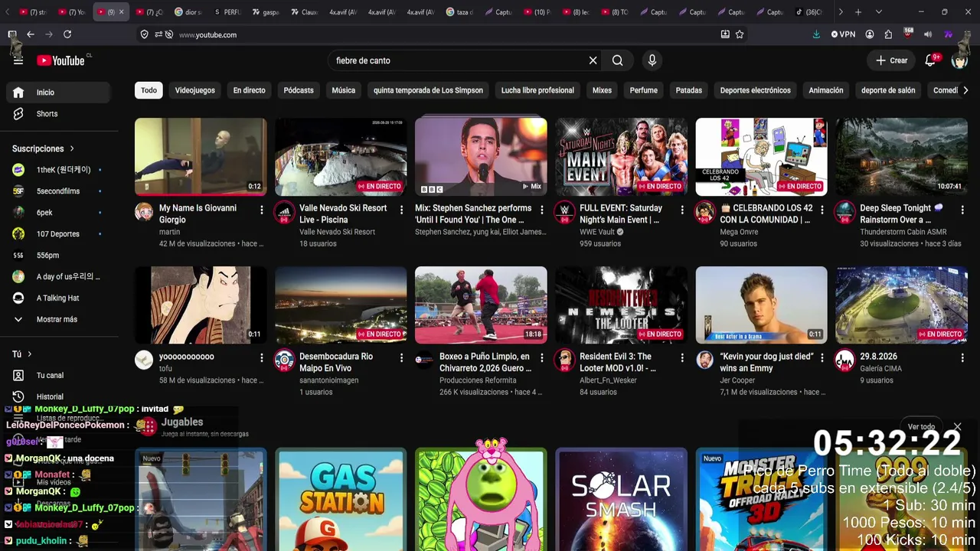The image size is (980, 551).
Task: Open the site settings sliders icon
Action: tap(158, 34)
